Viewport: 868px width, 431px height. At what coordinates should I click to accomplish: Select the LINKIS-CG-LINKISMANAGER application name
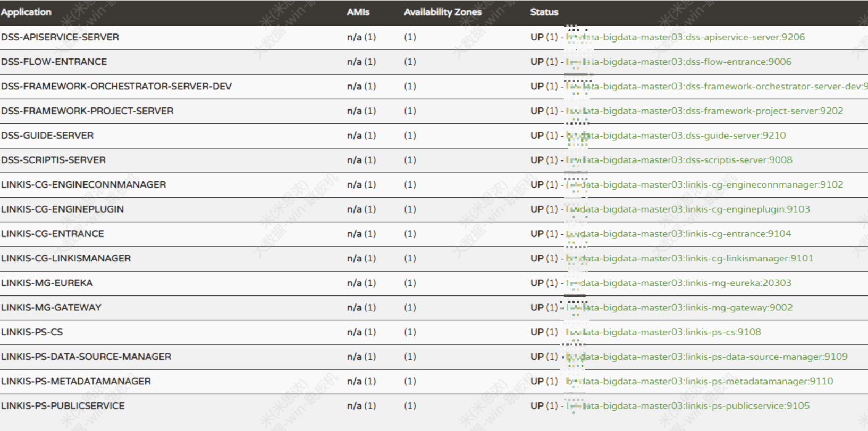click(x=66, y=258)
